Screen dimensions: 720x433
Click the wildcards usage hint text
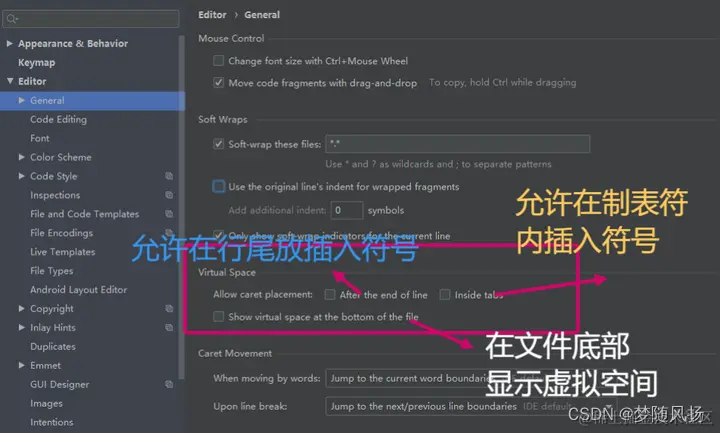439,164
